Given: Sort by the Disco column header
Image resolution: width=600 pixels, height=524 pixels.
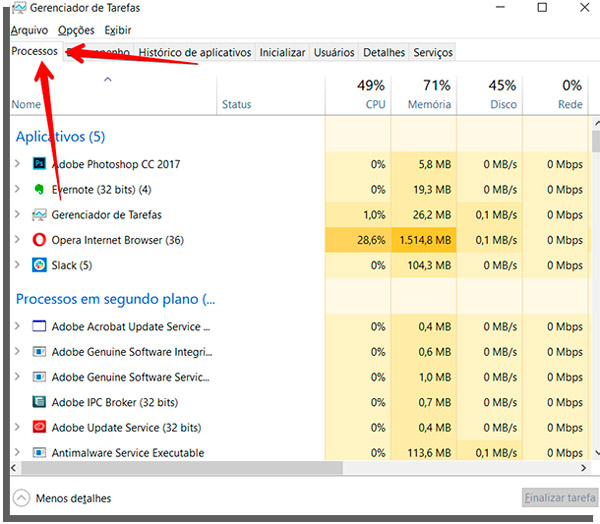Looking at the screenshot, I should click(490, 94).
